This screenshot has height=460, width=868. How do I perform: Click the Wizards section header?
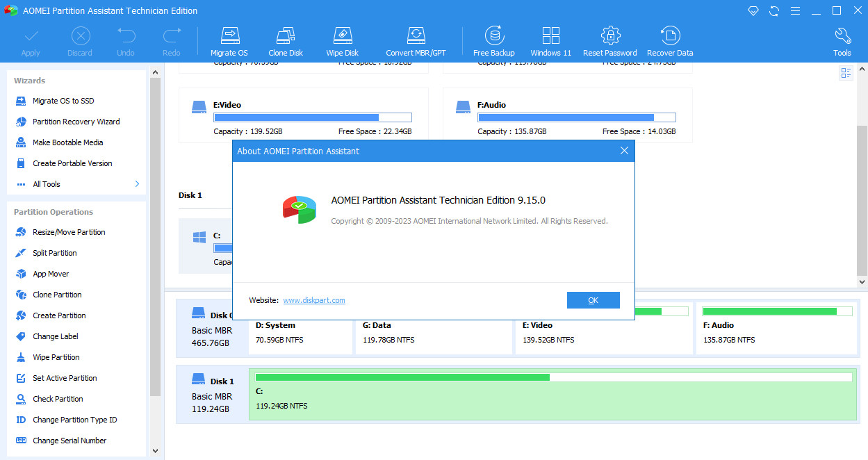pyautogui.click(x=29, y=81)
